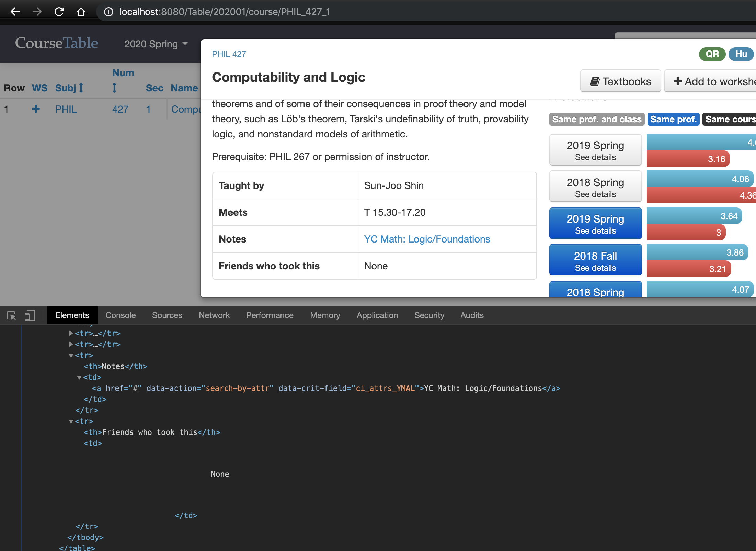
Task: Expand the first collapsed tr element
Action: coord(71,333)
